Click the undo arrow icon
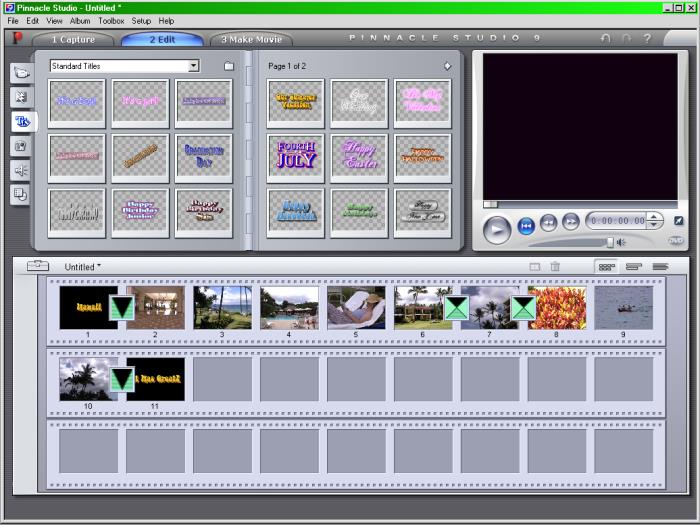The image size is (700, 525). (x=605, y=38)
